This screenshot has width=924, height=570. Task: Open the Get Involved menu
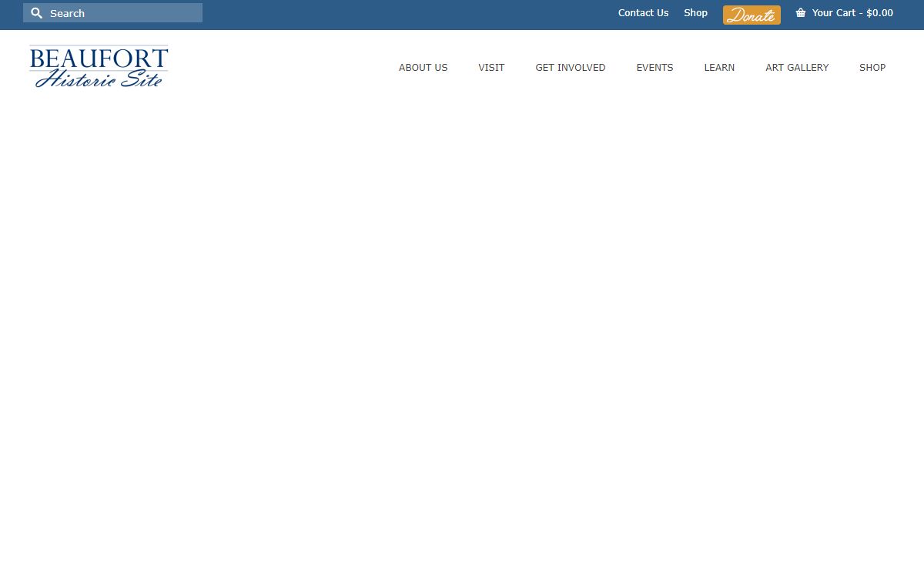[571, 68]
